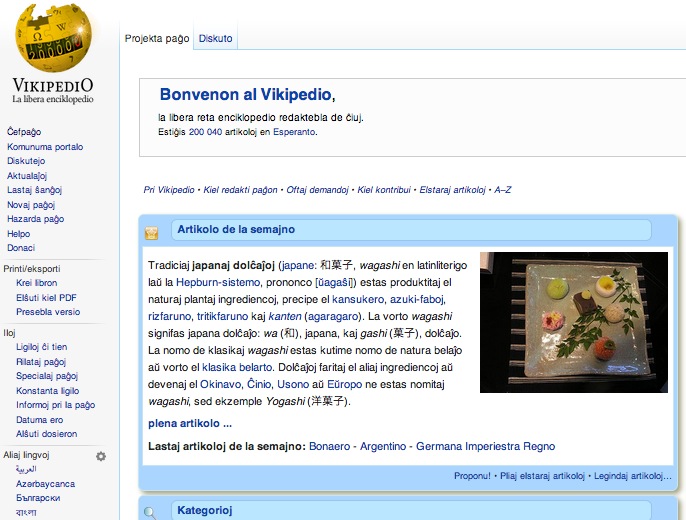This screenshot has height=520, width=686.
Task: Open Legindaj artikoloj link
Action: (633, 476)
